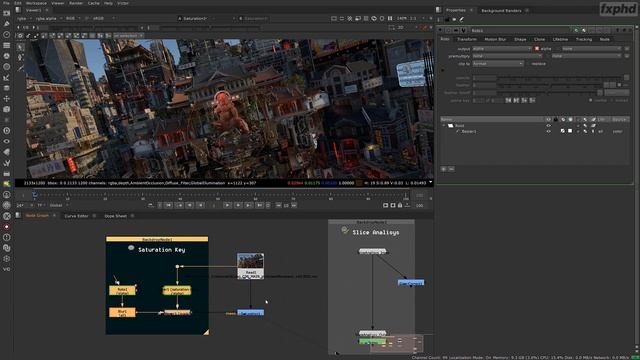Select the Lifetime tab in Roto properties
Viewport: 640px width, 360px height.
point(560,39)
